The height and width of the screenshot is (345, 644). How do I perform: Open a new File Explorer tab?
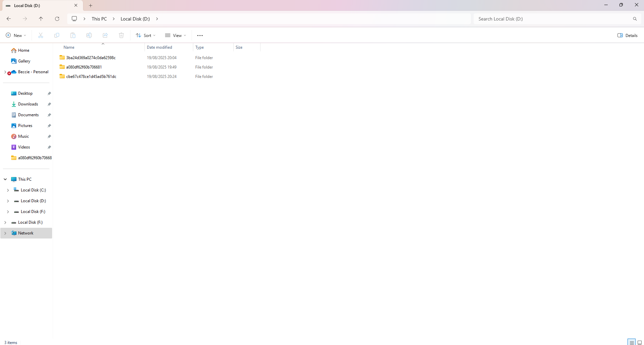(90, 5)
